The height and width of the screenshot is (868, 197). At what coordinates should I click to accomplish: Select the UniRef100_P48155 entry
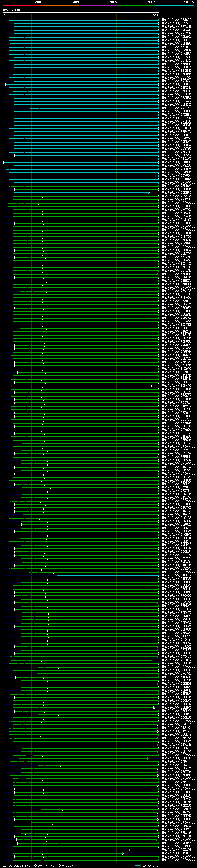pos(177,335)
